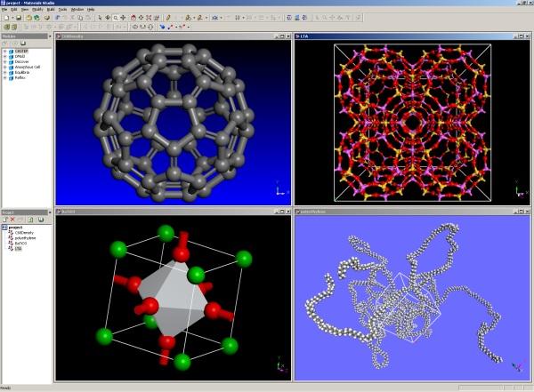Select the Sketch Atom pencil tool
534x392 pixels.
tap(168, 17)
